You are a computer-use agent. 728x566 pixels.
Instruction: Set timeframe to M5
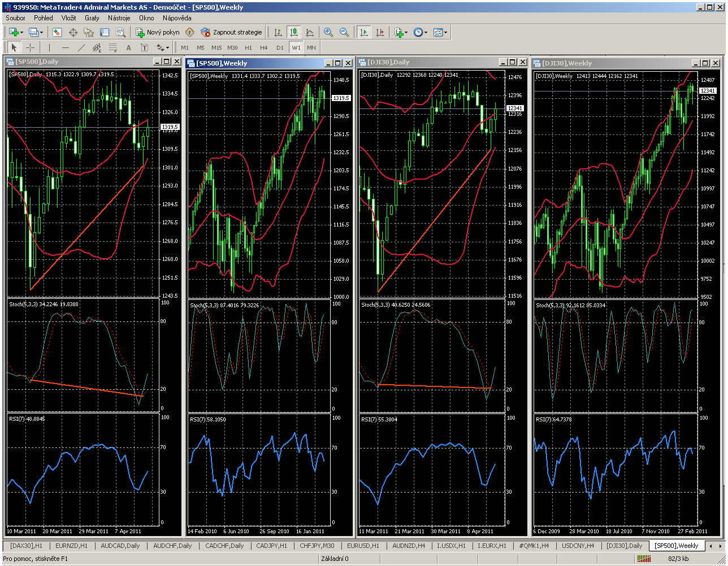tap(200, 47)
